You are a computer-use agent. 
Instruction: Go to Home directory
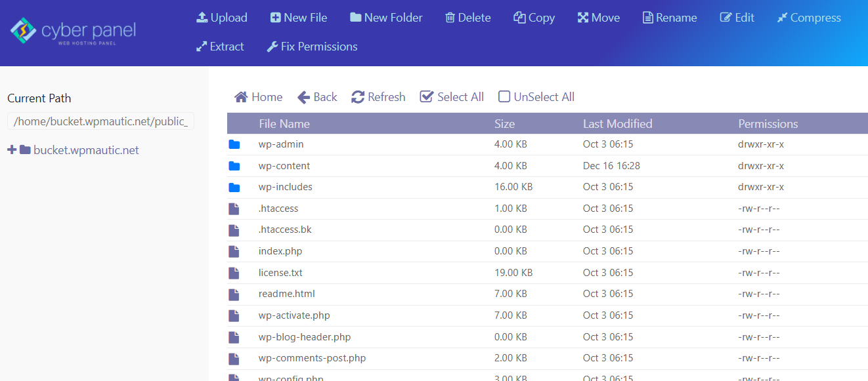259,97
